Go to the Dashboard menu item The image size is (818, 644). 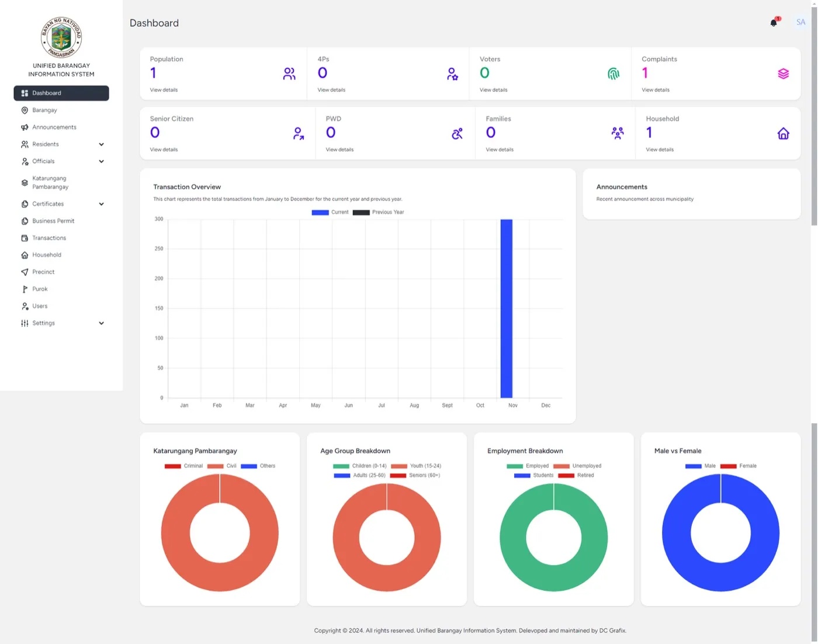(61, 93)
